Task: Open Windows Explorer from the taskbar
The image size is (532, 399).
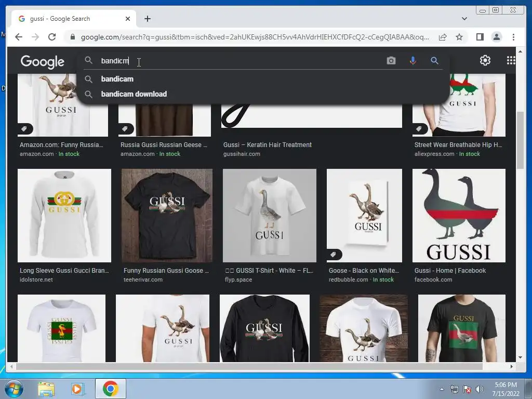Action: pyautogui.click(x=46, y=389)
